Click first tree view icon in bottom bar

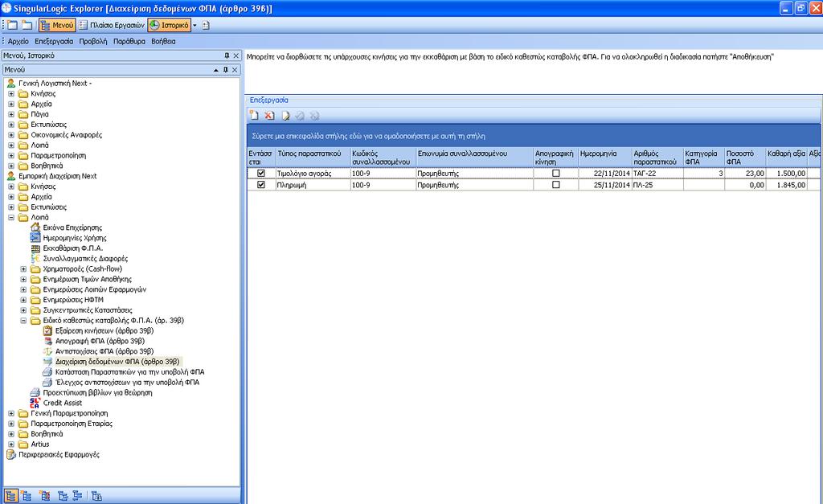point(11,496)
